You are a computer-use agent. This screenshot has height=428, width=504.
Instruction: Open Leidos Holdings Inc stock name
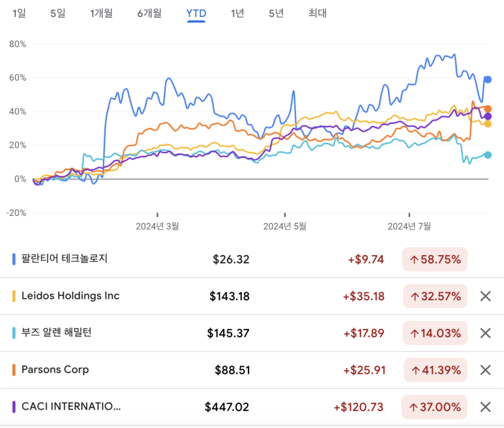pyautogui.click(x=70, y=296)
